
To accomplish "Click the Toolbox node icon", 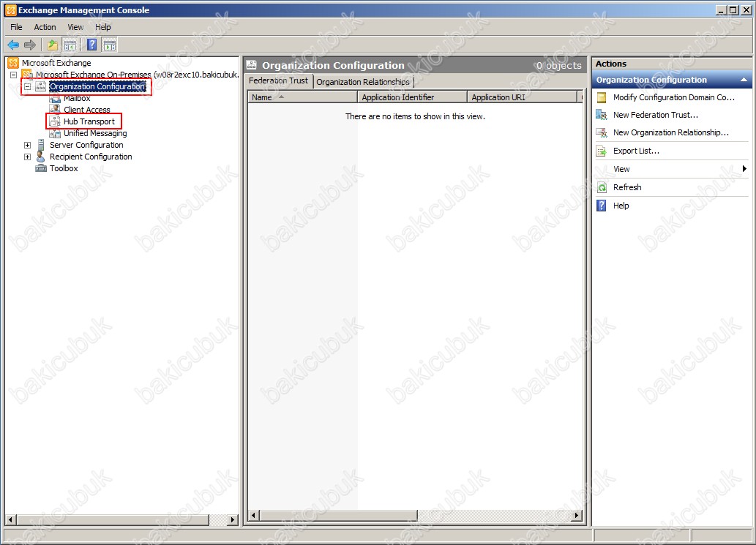I will pyautogui.click(x=41, y=168).
